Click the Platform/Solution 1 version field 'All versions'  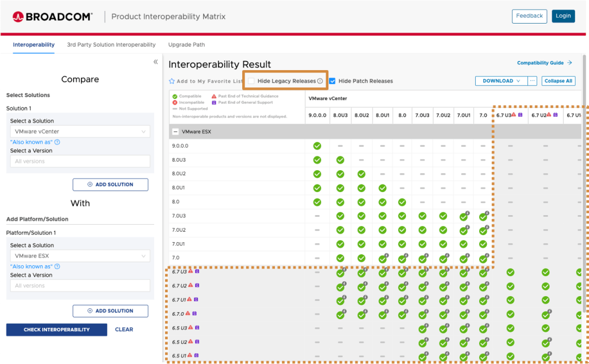(x=80, y=285)
